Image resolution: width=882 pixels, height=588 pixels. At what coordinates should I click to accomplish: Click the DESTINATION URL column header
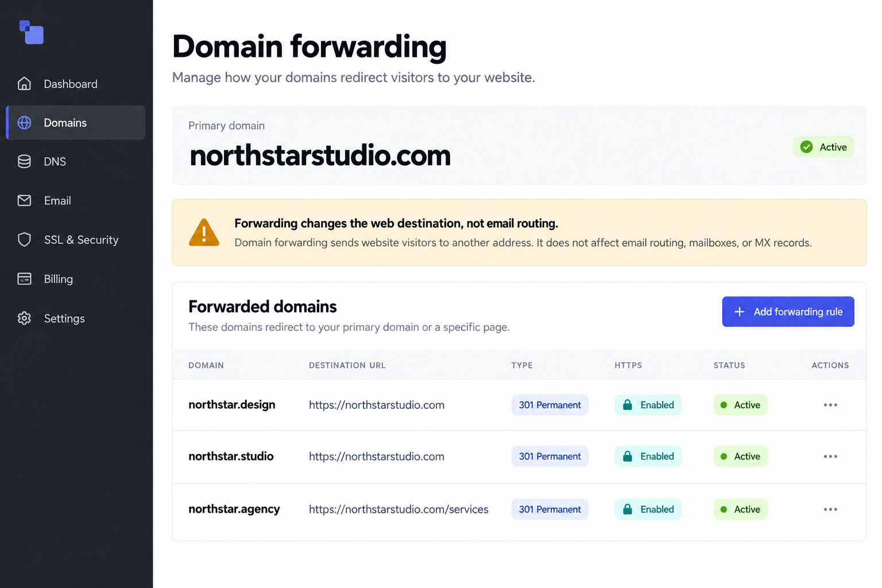pos(347,365)
